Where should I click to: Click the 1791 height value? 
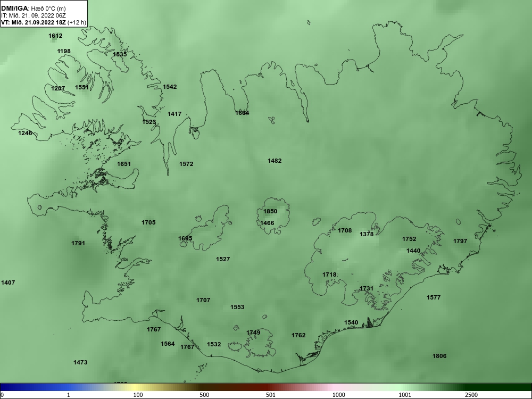coord(78,243)
